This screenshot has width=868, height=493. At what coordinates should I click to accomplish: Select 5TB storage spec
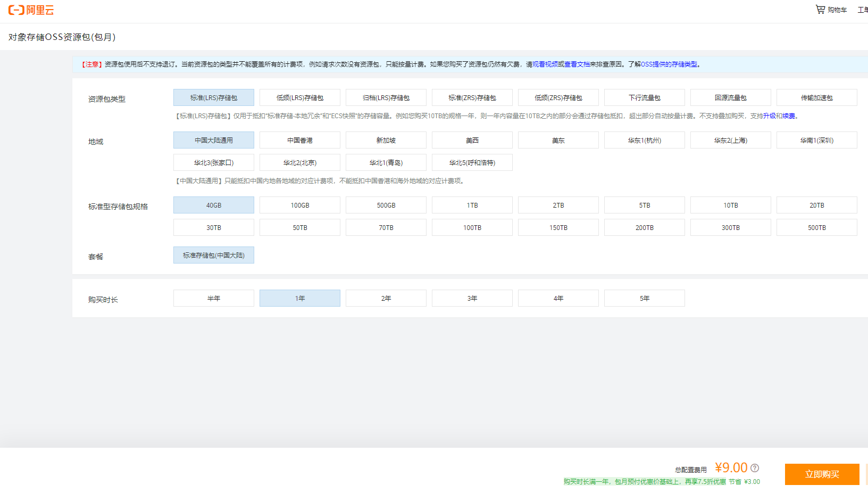pos(645,205)
